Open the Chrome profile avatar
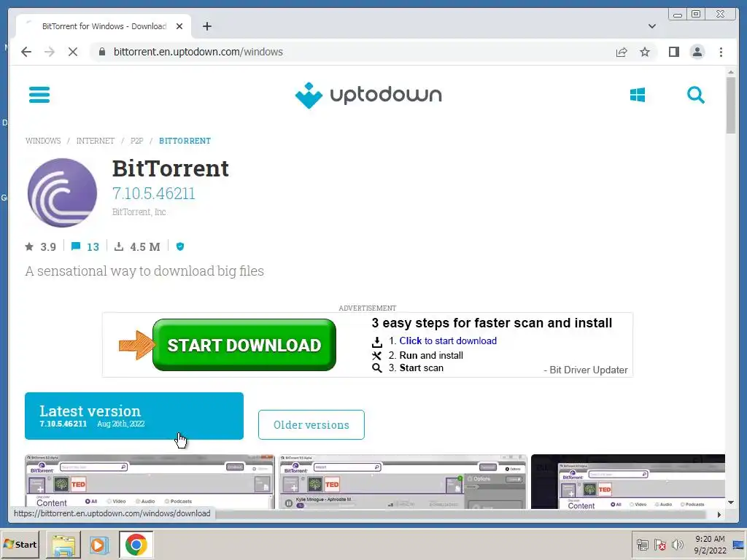Screen dimensions: 747x560 pyautogui.click(x=697, y=52)
